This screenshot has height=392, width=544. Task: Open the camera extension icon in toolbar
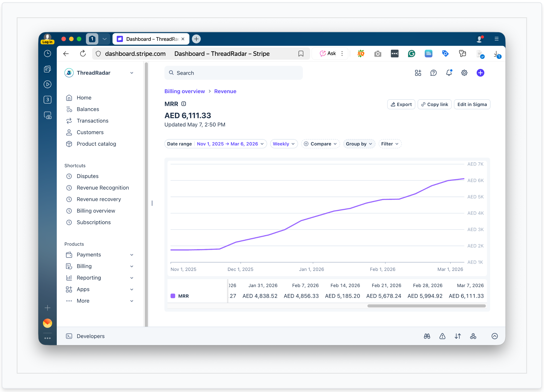click(378, 53)
